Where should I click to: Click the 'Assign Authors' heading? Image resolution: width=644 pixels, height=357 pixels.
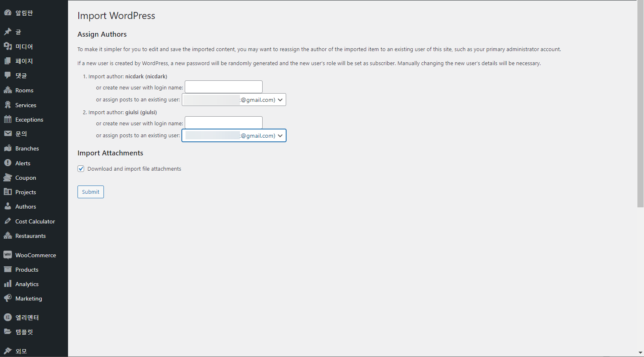[102, 34]
